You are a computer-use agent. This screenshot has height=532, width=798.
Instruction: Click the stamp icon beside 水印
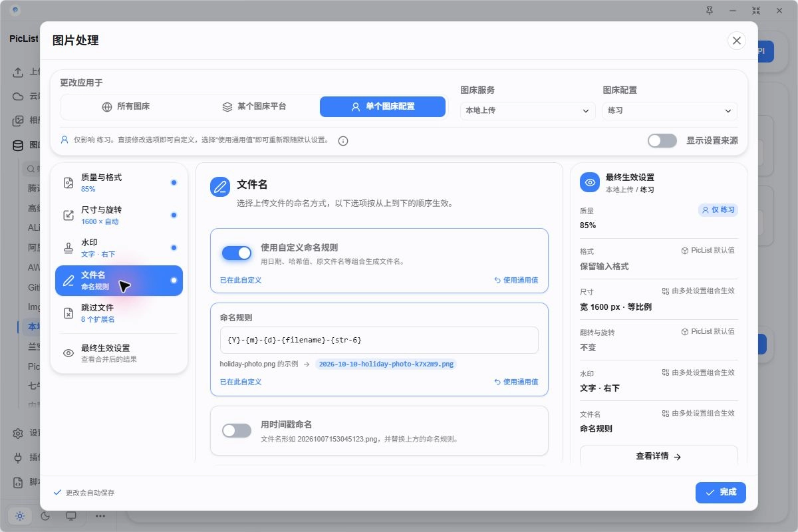(68, 248)
